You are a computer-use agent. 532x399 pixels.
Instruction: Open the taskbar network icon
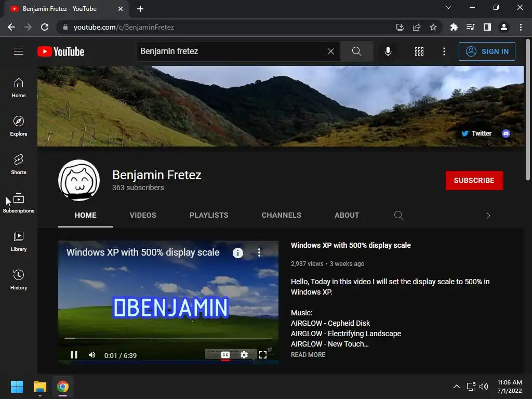(x=471, y=387)
